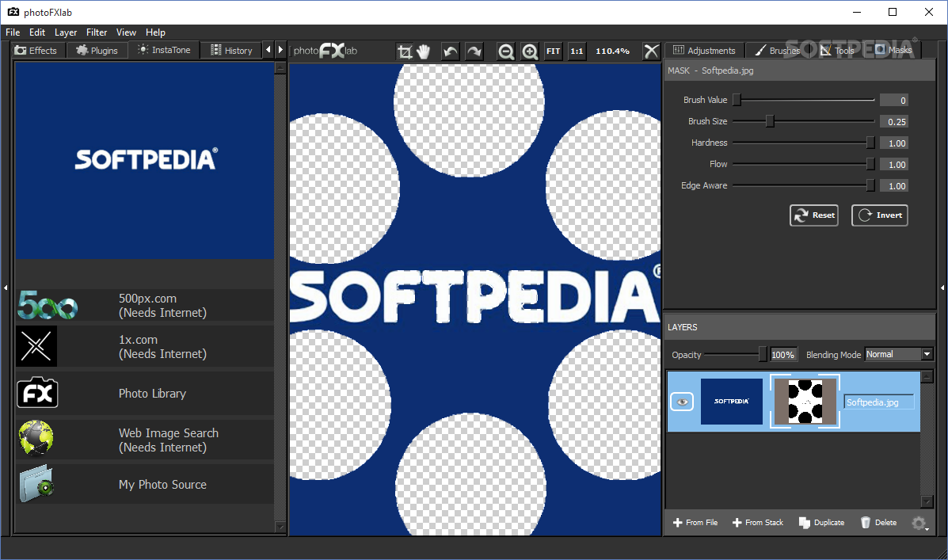Viewport: 948px width, 560px height.
Task: Adjust the layer Opacity slider
Action: [x=736, y=354]
